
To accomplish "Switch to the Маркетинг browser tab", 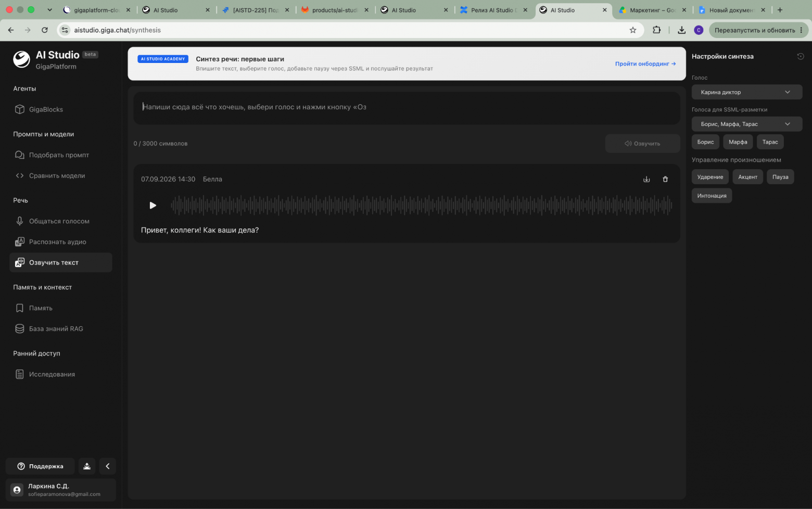I will pos(652,10).
